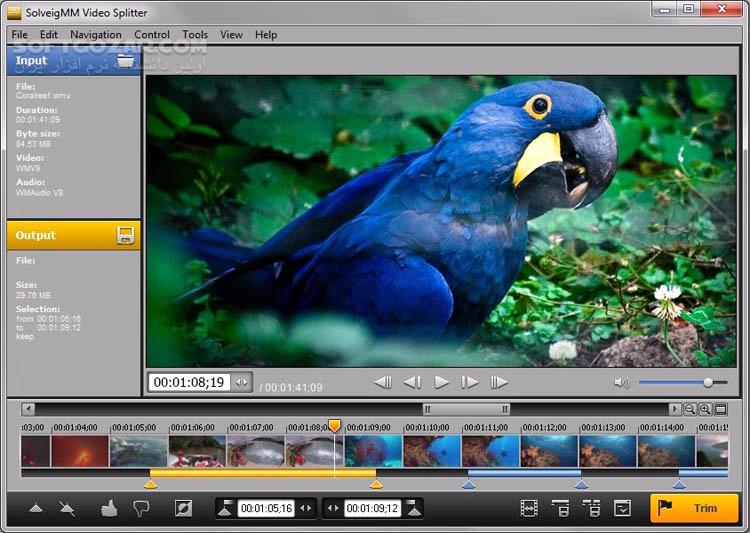Click the set end marker icon
The width and height of the screenshot is (750, 533).
coord(414,508)
